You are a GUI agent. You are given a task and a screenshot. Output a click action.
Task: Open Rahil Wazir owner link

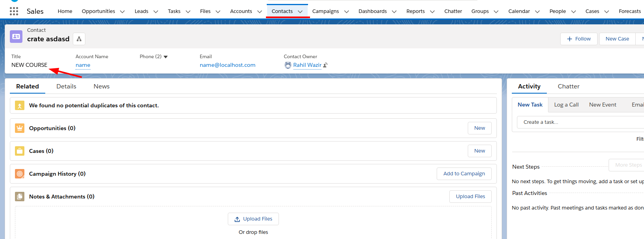point(307,65)
